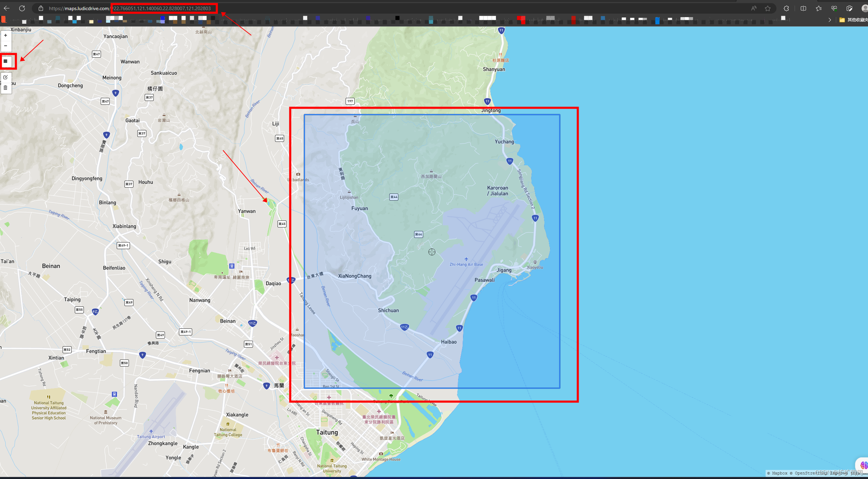Select the edit shape tool below the rectangle tool
Screen dimensions: 868x479
point(6,77)
